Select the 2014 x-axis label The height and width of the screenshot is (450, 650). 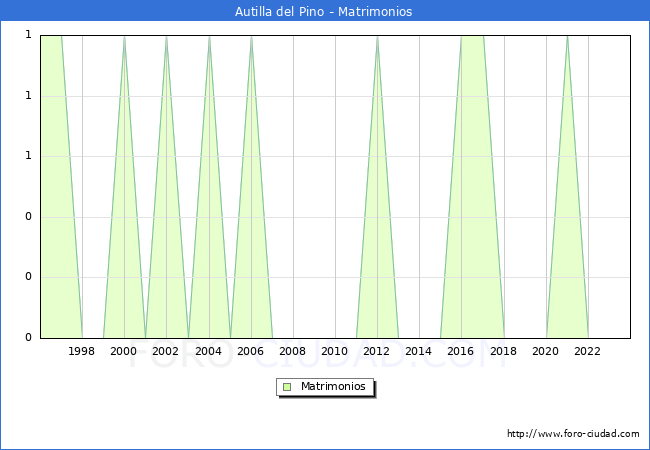pyautogui.click(x=419, y=351)
